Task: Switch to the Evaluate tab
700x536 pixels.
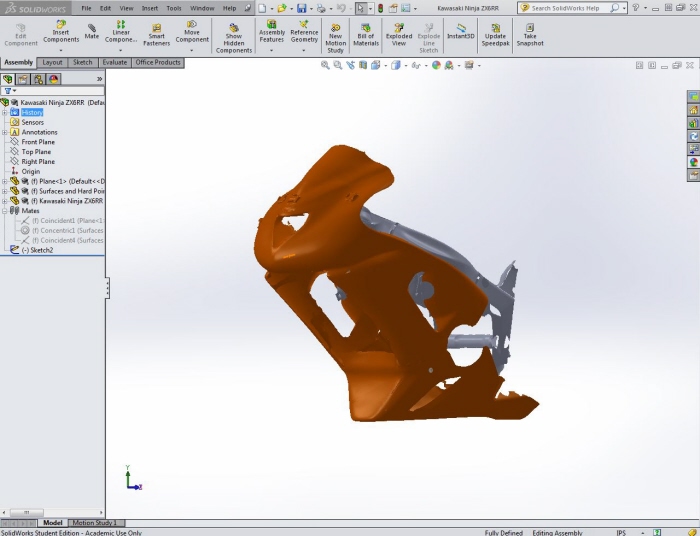Action: coord(114,62)
